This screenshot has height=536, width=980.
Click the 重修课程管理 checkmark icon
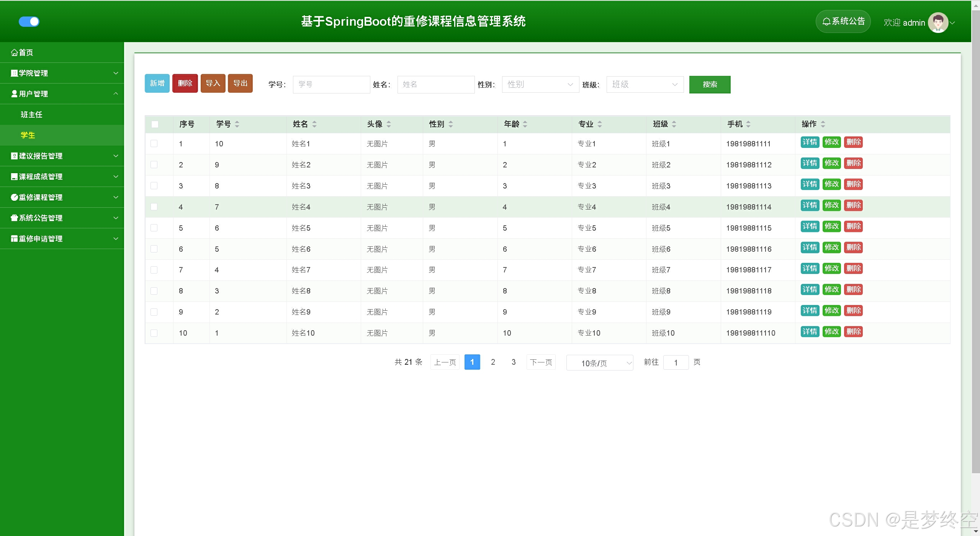click(x=15, y=197)
